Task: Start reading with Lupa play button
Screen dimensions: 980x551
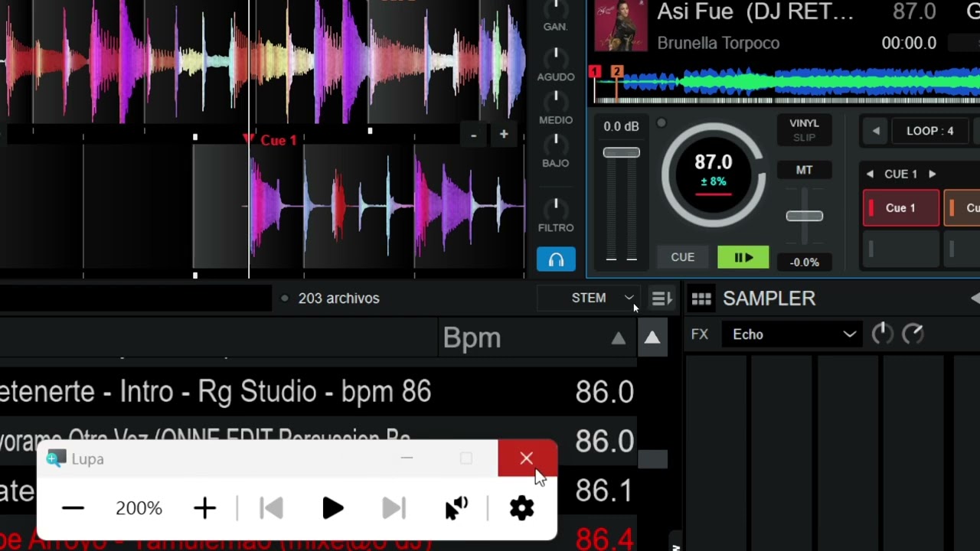Action: point(332,508)
